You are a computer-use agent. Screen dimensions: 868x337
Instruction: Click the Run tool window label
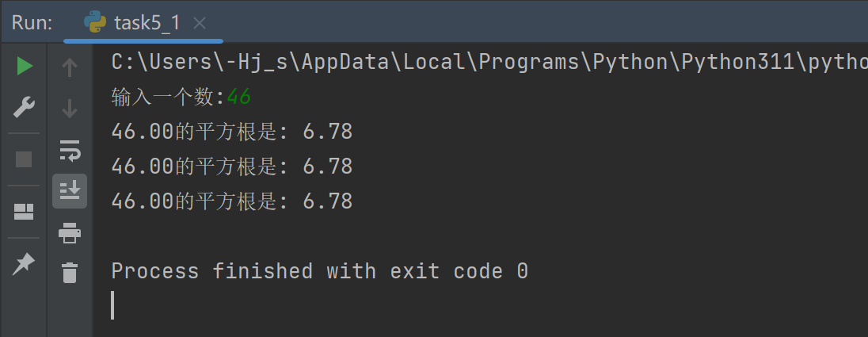coord(32,23)
